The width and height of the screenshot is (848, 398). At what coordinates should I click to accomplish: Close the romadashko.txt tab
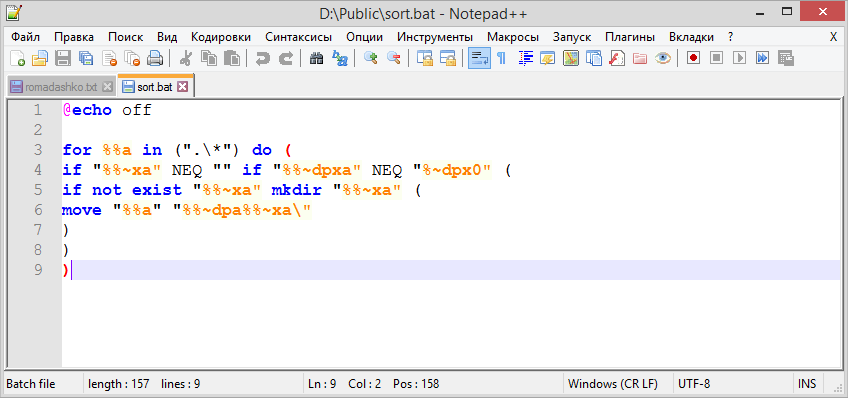(x=107, y=87)
